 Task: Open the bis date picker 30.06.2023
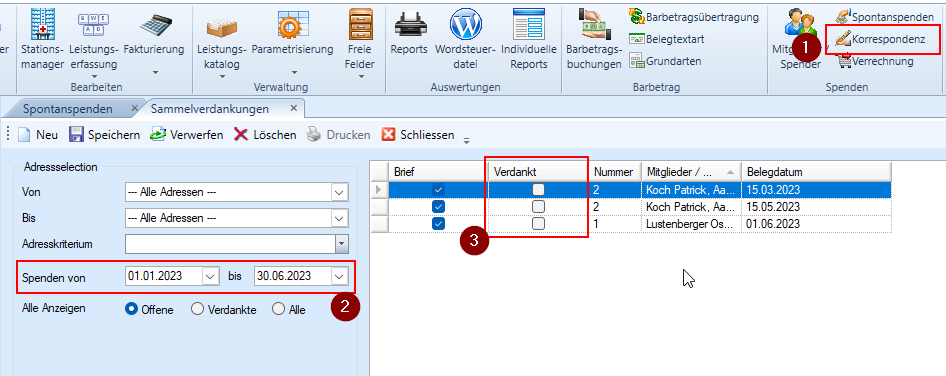(x=340, y=276)
